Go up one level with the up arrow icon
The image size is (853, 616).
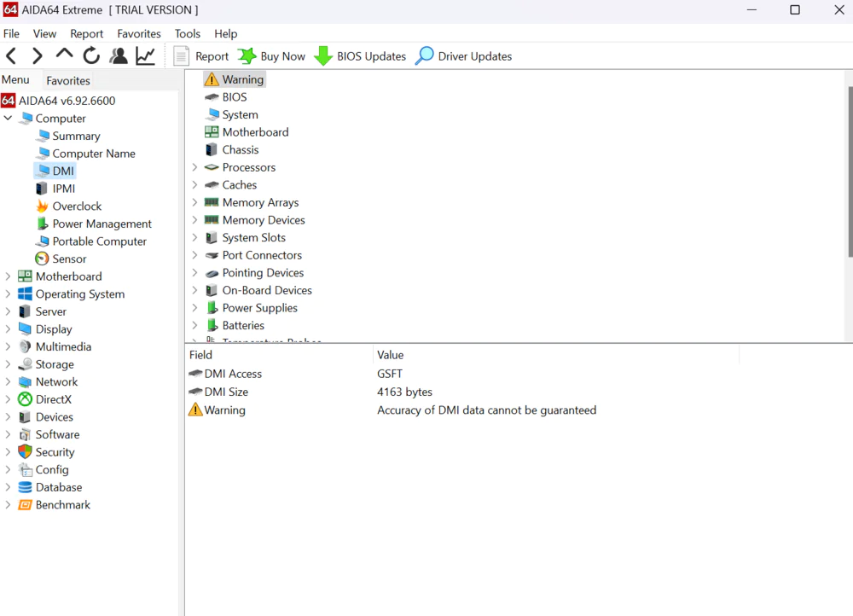(64, 54)
